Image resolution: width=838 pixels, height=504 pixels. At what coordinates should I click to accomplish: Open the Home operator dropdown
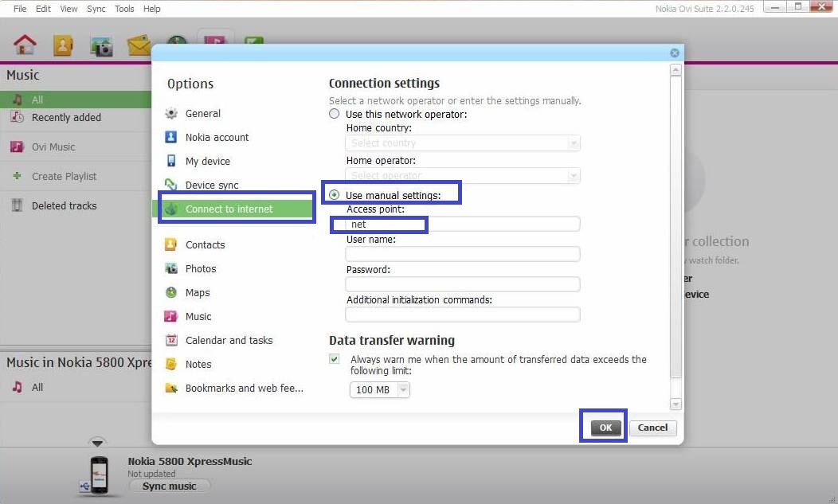coord(463,175)
